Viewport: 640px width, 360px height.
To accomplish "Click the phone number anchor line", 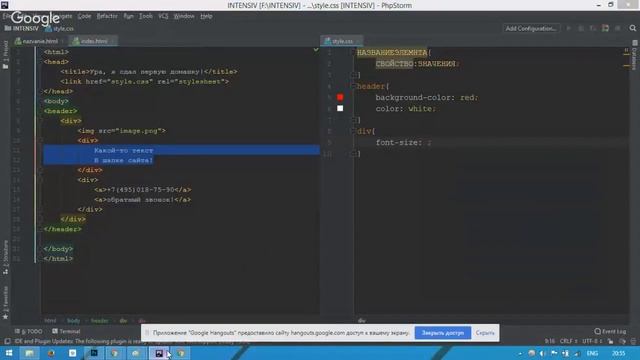I will coord(142,190).
